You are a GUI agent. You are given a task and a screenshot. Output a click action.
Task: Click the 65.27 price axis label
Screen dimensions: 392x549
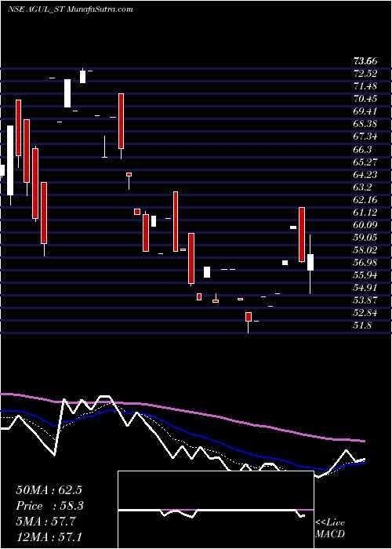(x=365, y=162)
